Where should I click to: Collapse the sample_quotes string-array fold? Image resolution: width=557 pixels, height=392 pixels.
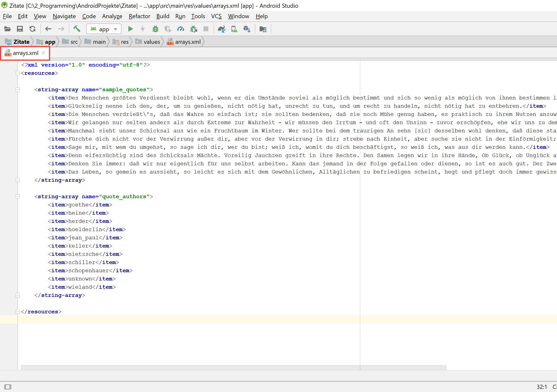[17, 90]
